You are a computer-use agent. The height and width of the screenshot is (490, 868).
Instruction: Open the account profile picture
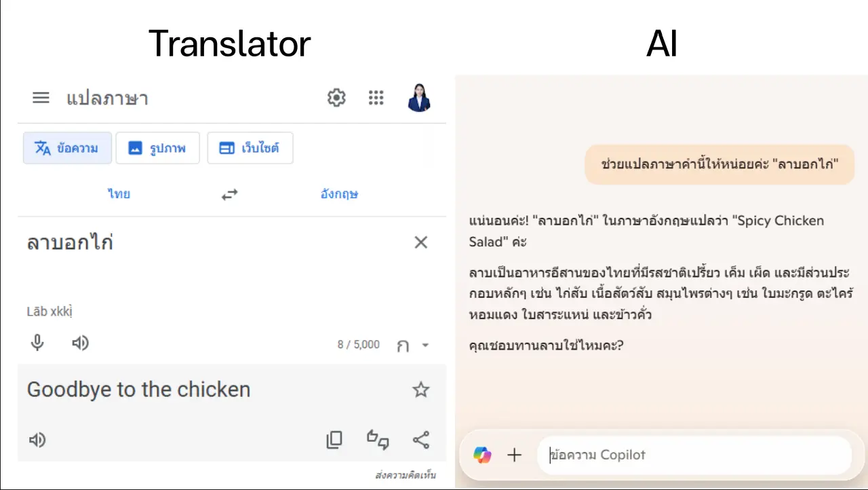(419, 98)
